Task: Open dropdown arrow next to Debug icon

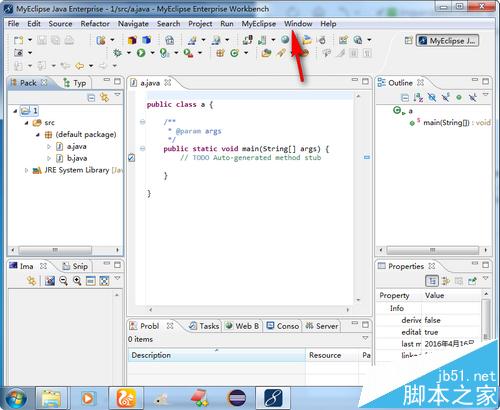Action: pos(129,53)
